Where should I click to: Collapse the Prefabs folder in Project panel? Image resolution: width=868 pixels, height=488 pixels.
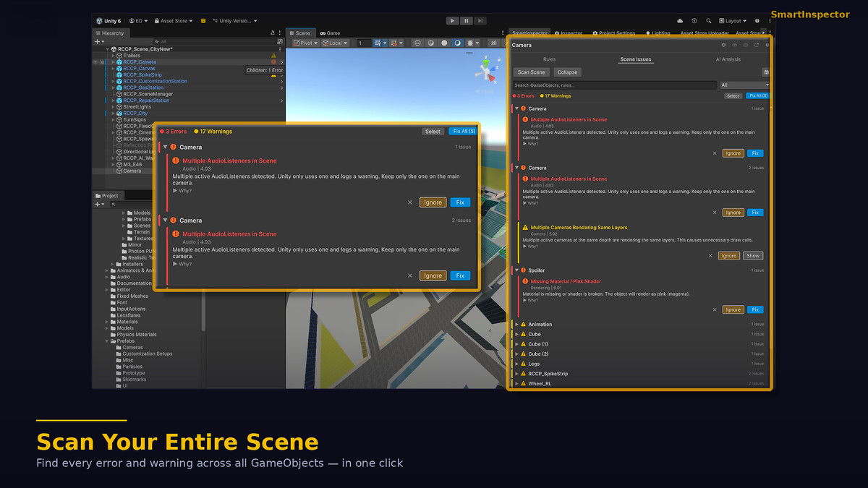107,341
